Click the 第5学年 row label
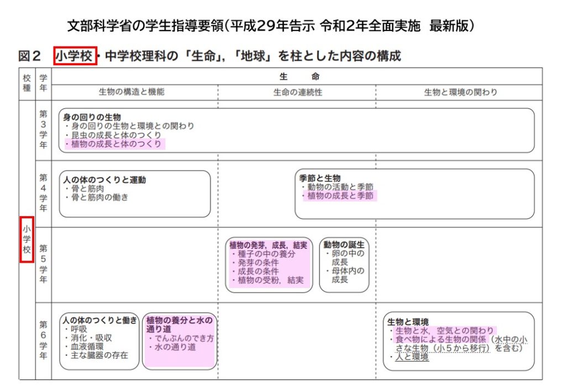Image resolution: width=566 pixels, height=392 pixels. (x=43, y=264)
